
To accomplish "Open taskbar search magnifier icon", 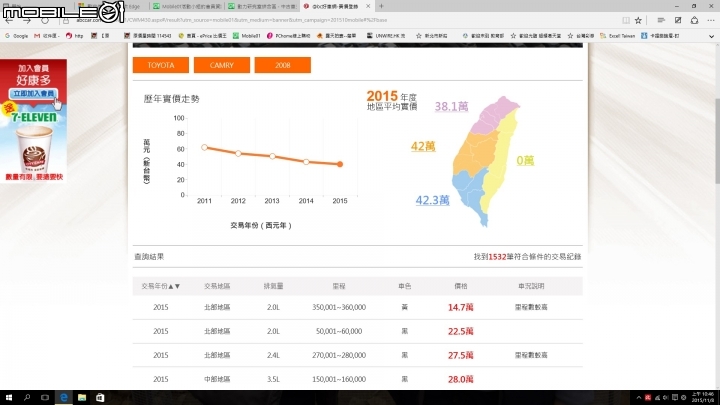I will 27,398.
